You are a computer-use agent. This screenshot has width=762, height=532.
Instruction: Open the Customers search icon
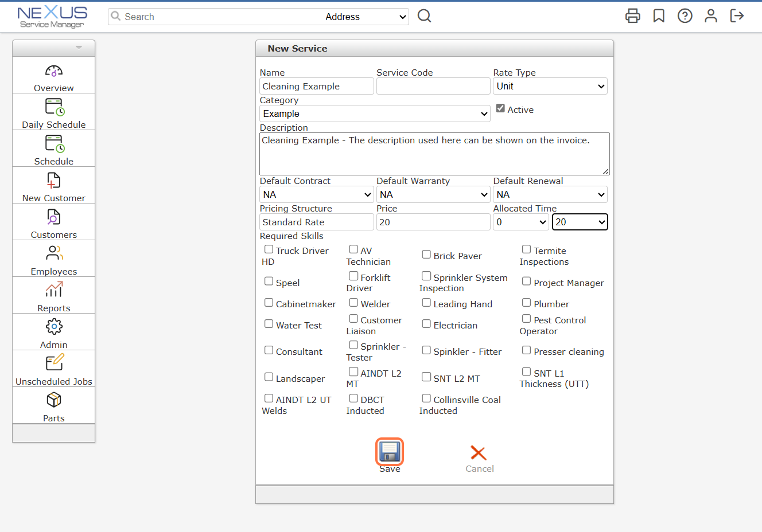pyautogui.click(x=54, y=217)
